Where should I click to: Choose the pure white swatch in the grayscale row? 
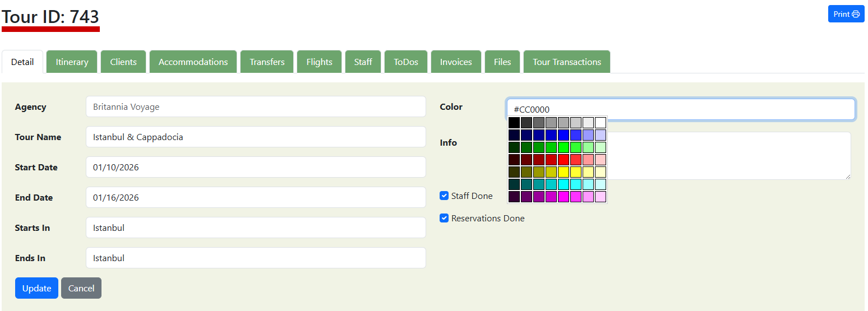601,123
